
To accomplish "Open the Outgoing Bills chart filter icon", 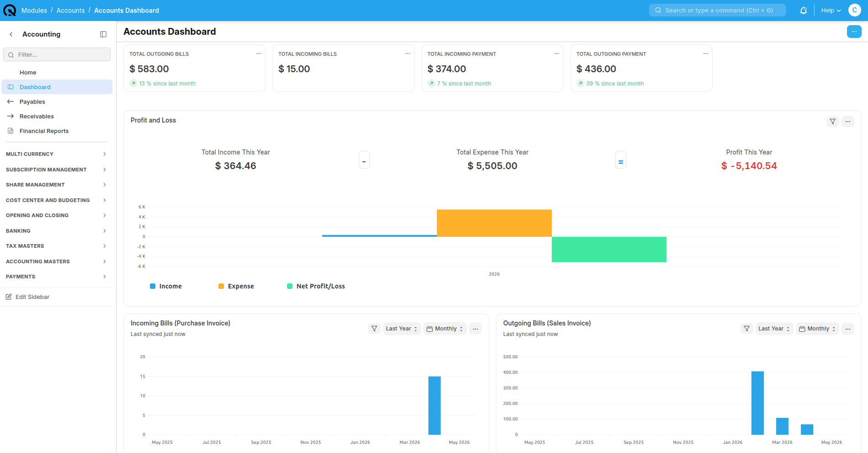I will (746, 329).
